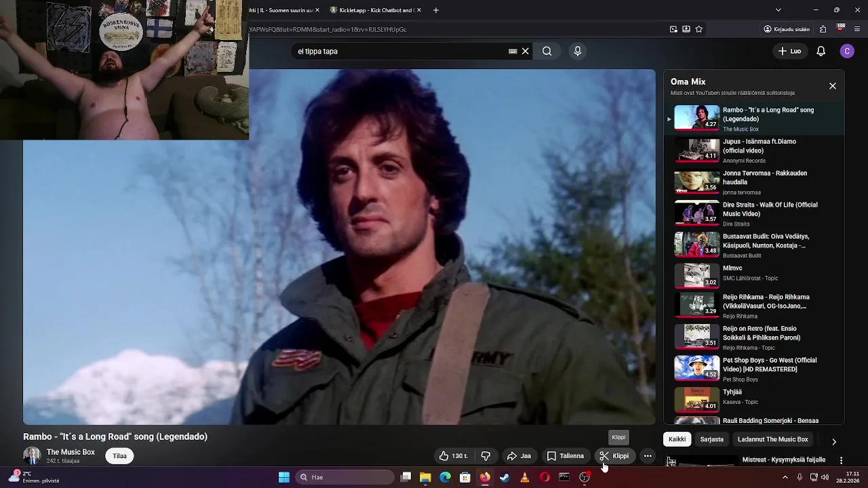The height and width of the screenshot is (488, 868).
Task: Click the Kirjaudu sisään sign-in button
Action: 786,29
